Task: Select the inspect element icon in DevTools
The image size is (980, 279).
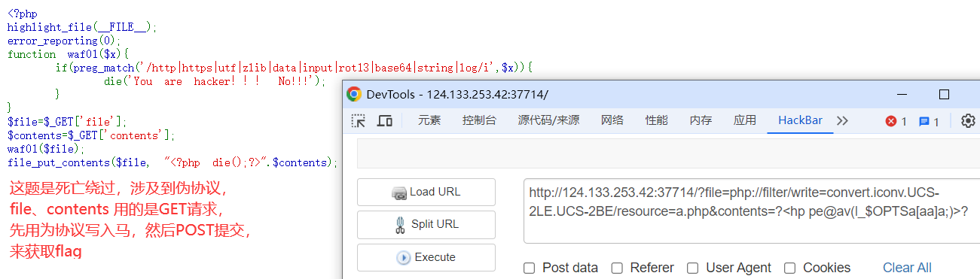Action: coord(359,120)
